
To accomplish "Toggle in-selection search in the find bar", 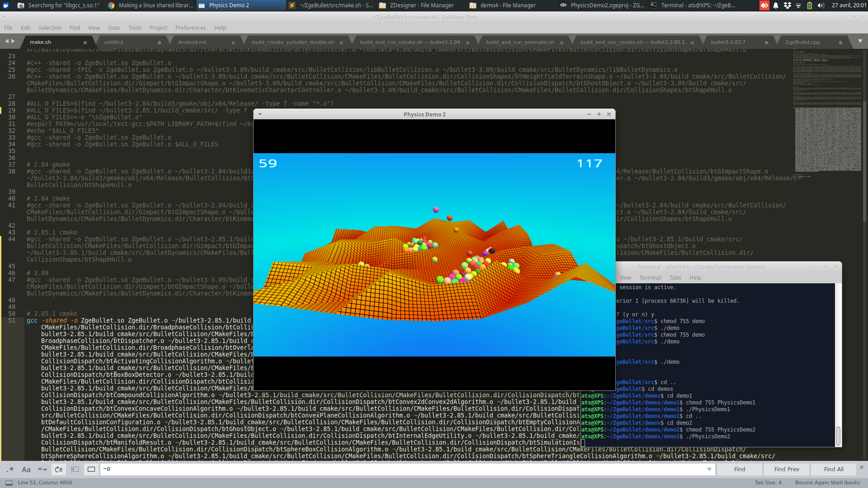I will click(x=75, y=469).
